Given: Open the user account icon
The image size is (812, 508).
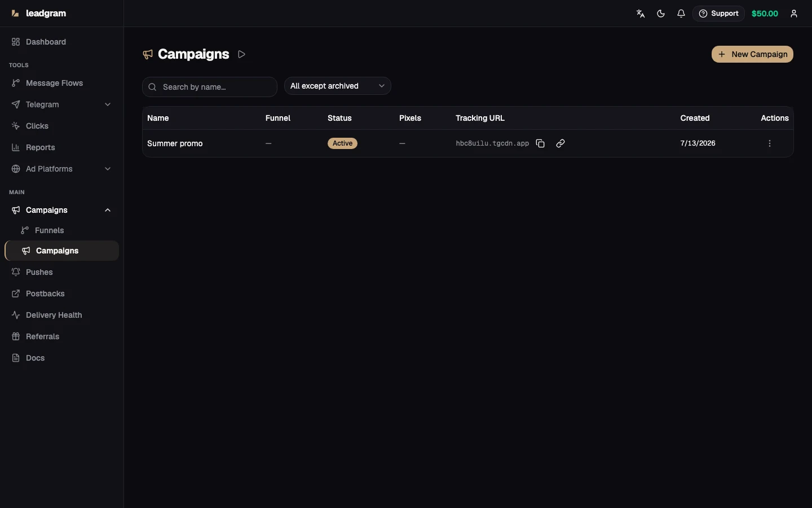Looking at the screenshot, I should (794, 14).
